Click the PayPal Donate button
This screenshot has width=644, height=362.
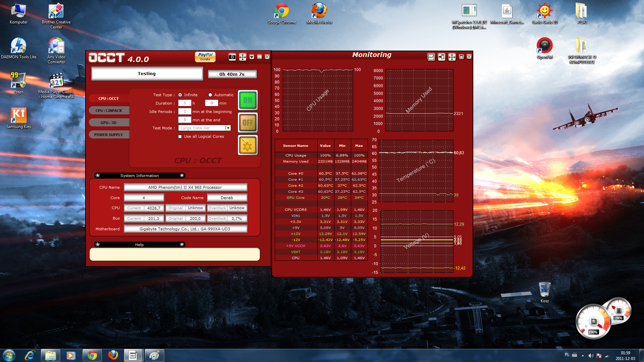point(205,57)
